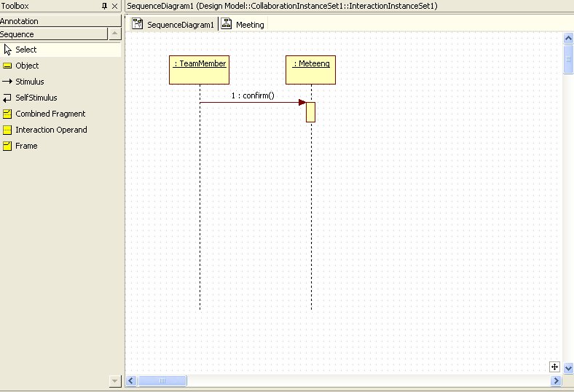
Task: Select the confirm() message label
Action: 253,95
